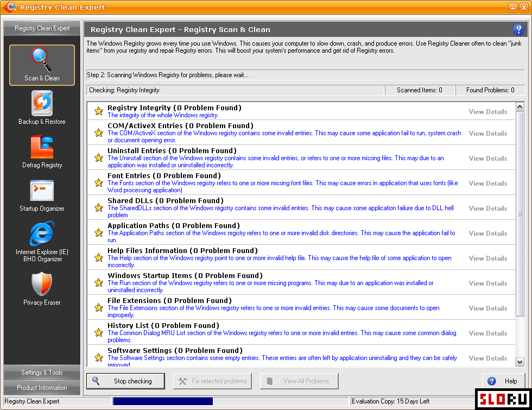The height and width of the screenshot is (410, 532).
Task: Select the History List heading
Action: 163,325
